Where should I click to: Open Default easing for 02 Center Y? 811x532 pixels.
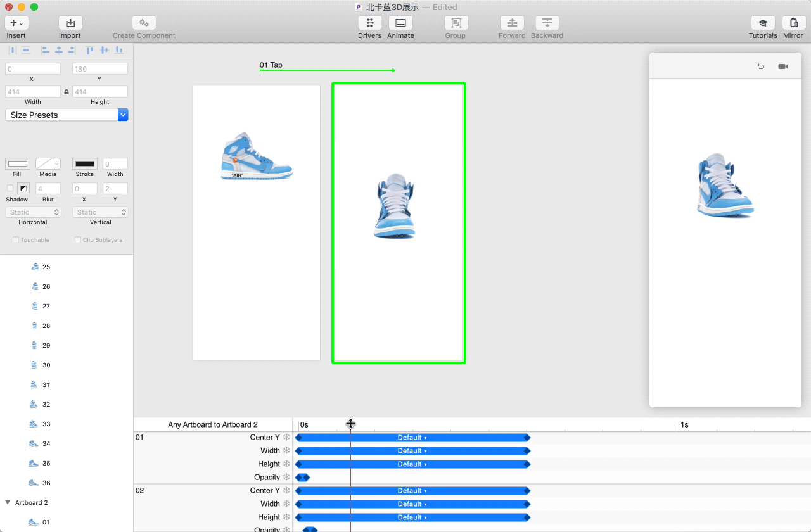(412, 491)
